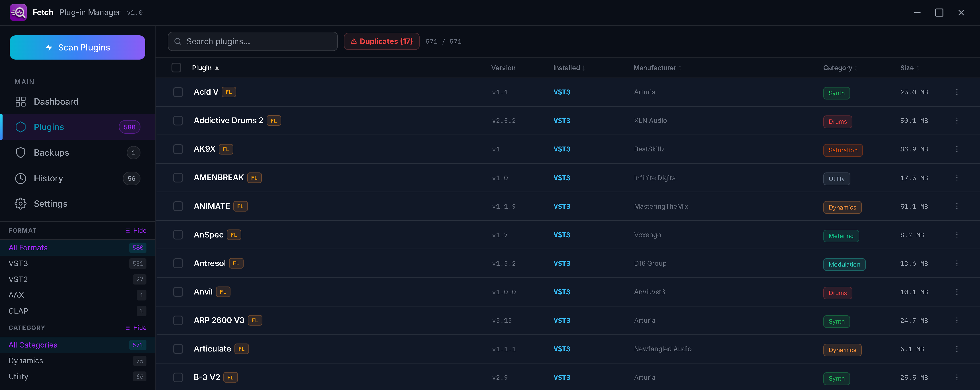Sort the table by Size column
Viewport: 980px width, 390px height.
[x=909, y=68]
